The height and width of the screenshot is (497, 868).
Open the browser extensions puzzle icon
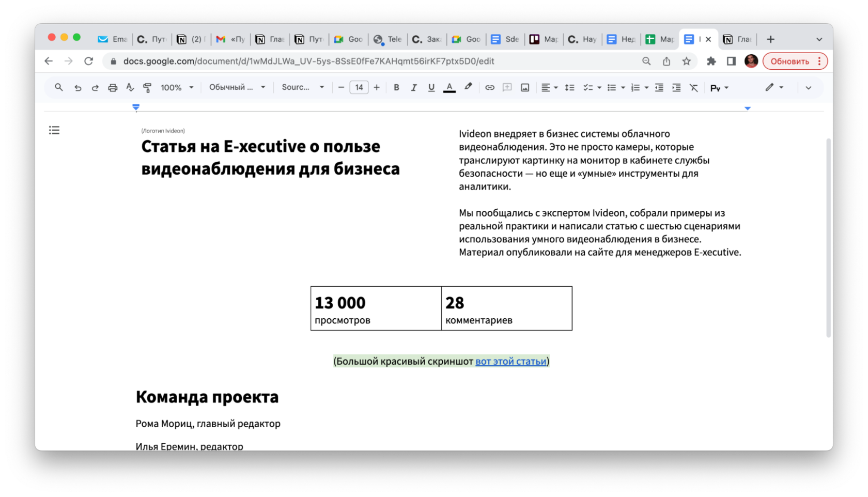pos(711,61)
